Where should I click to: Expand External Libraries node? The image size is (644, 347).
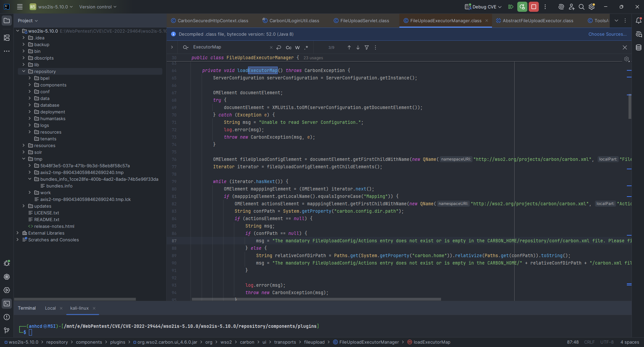[18, 233]
